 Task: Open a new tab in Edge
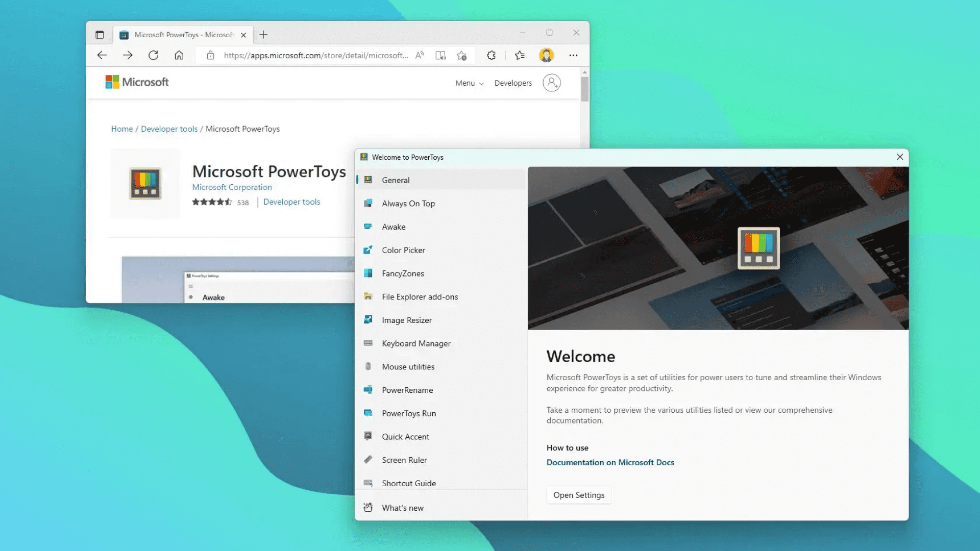[263, 35]
